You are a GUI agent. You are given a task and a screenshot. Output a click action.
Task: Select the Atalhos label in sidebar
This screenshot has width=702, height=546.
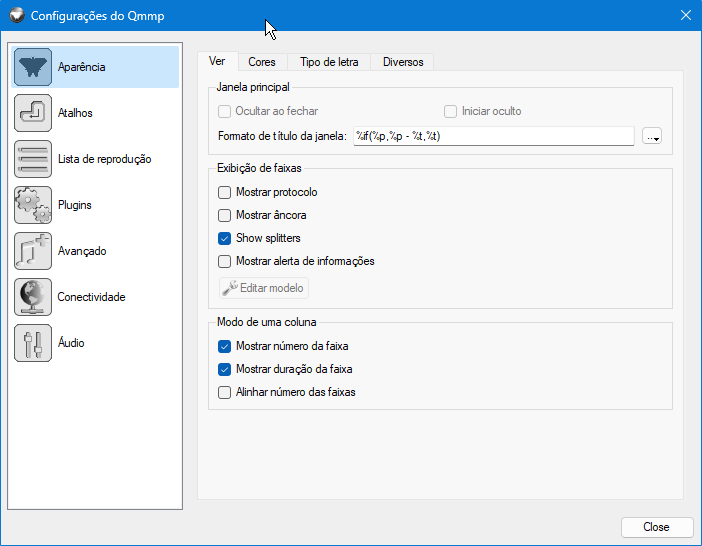click(75, 113)
